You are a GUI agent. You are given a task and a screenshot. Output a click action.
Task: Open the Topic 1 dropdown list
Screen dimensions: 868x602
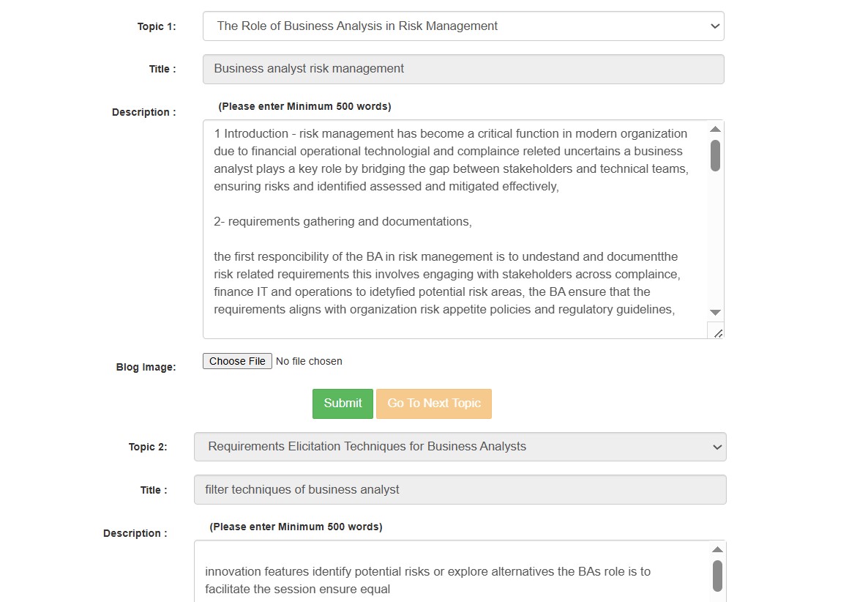(463, 26)
